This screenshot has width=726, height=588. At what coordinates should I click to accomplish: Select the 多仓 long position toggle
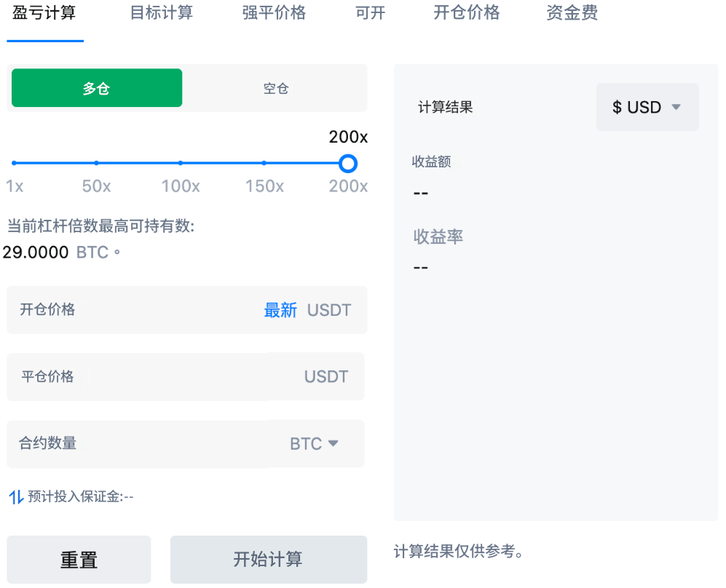point(97,88)
